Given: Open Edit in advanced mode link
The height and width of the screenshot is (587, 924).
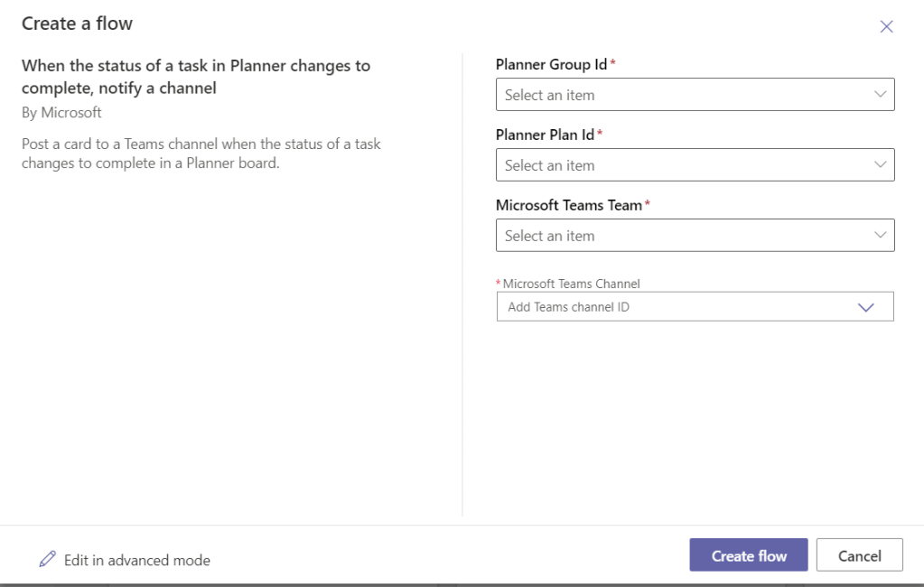Looking at the screenshot, I should pyautogui.click(x=136, y=560).
